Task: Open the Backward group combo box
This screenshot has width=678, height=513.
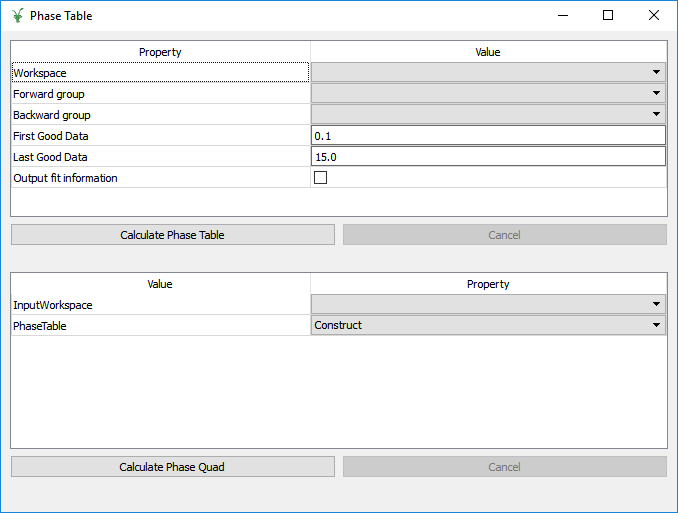Action: 488,115
